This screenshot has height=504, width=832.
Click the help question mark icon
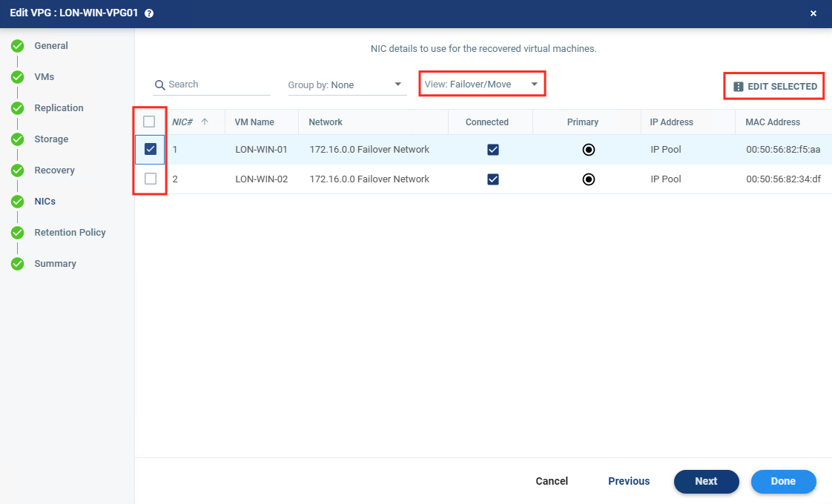[149, 13]
